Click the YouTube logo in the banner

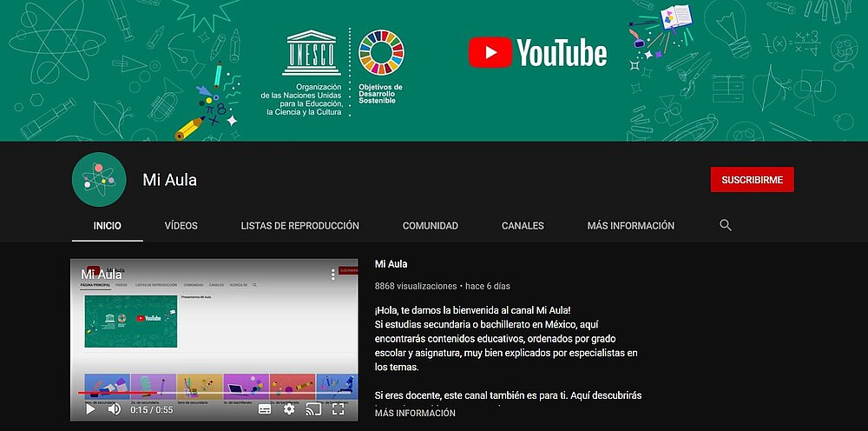coord(537,52)
